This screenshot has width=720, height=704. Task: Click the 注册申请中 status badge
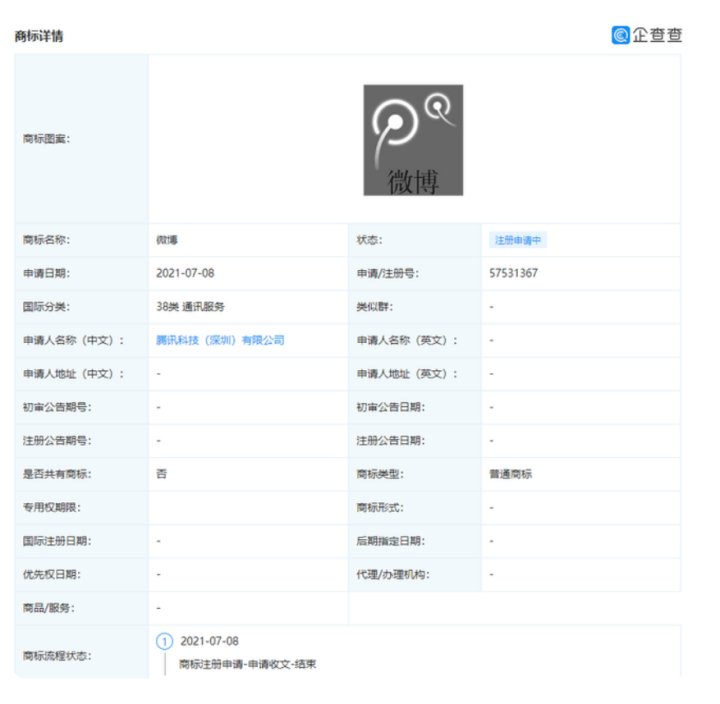[518, 240]
